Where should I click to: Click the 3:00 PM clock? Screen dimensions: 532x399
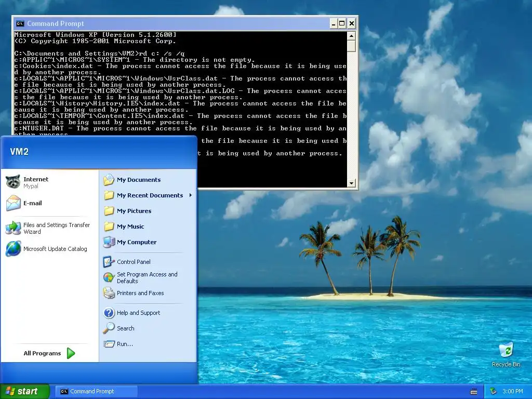point(513,391)
